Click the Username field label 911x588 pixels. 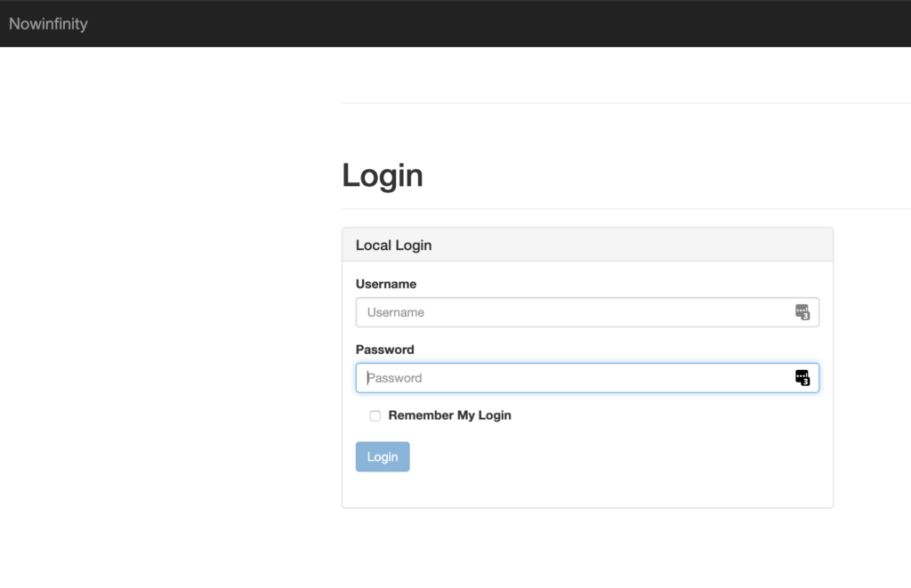(x=386, y=284)
